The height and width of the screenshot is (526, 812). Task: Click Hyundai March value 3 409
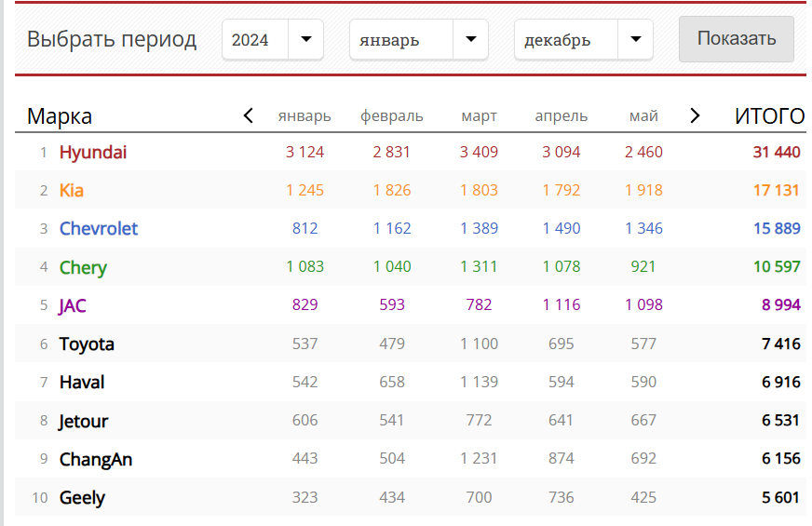[479, 152]
